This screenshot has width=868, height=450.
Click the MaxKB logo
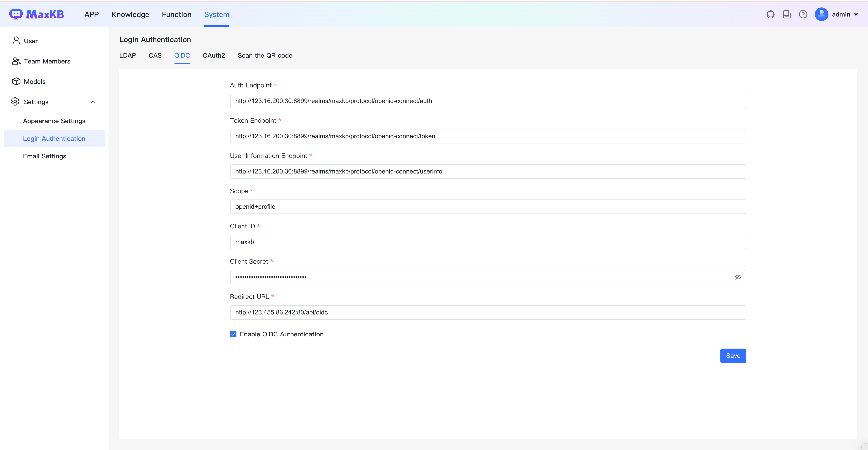click(x=36, y=14)
